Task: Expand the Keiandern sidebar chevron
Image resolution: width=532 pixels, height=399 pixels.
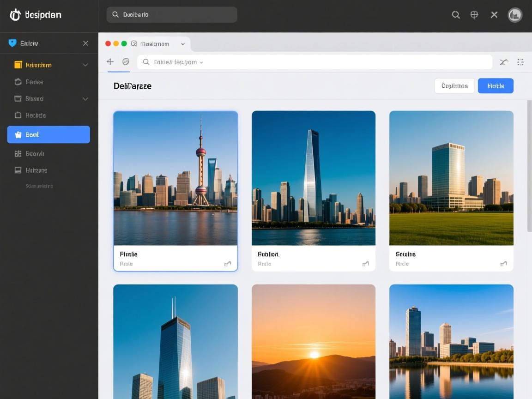Action: tap(85, 65)
